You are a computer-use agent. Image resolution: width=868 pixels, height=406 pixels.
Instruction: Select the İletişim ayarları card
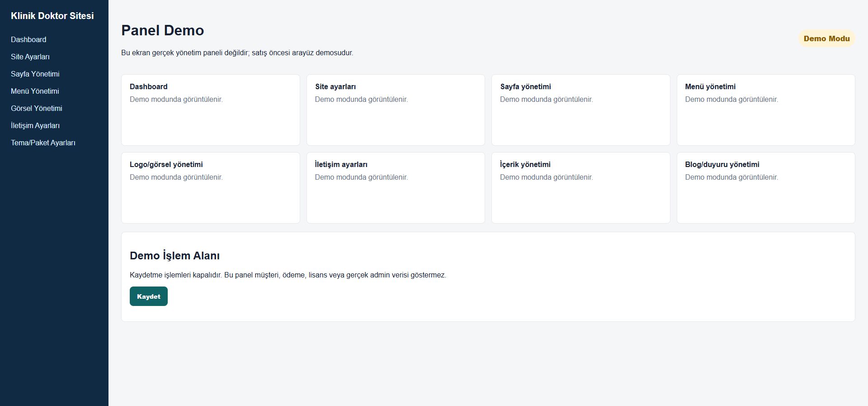pos(396,188)
